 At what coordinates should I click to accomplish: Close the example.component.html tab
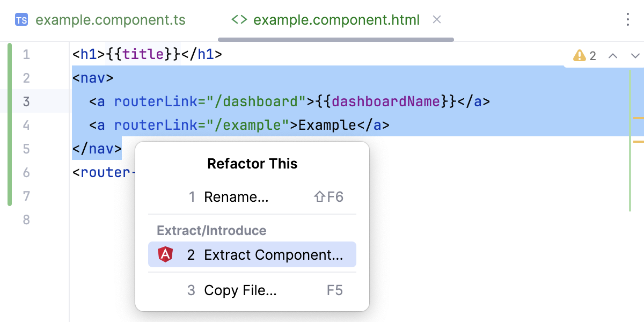[436, 20]
